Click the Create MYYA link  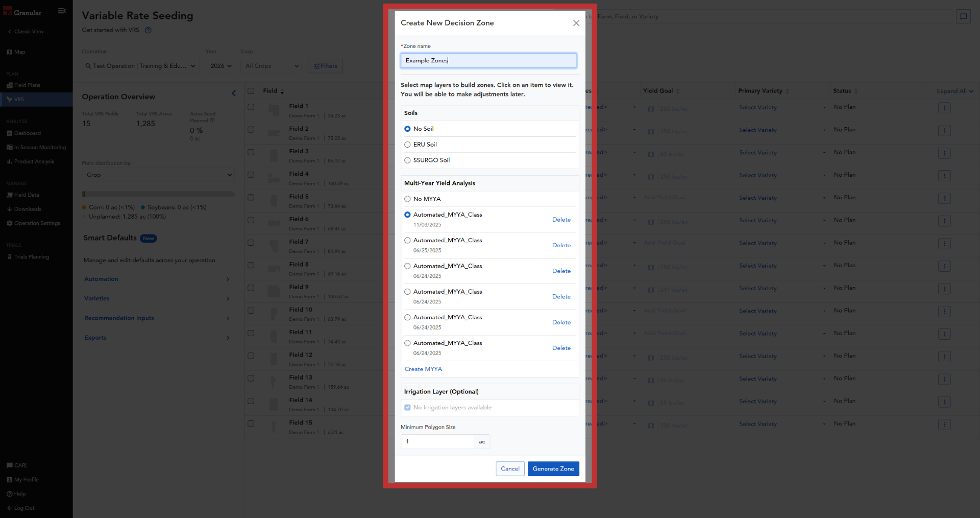coord(423,369)
